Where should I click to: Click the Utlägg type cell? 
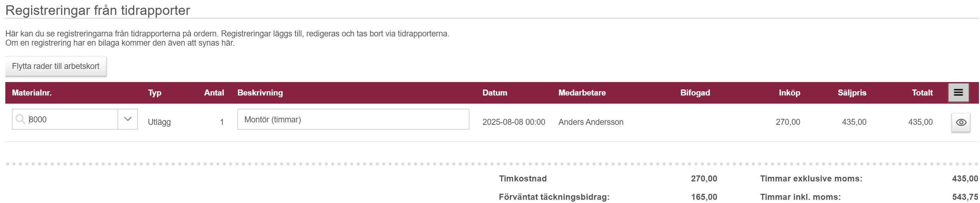(159, 122)
